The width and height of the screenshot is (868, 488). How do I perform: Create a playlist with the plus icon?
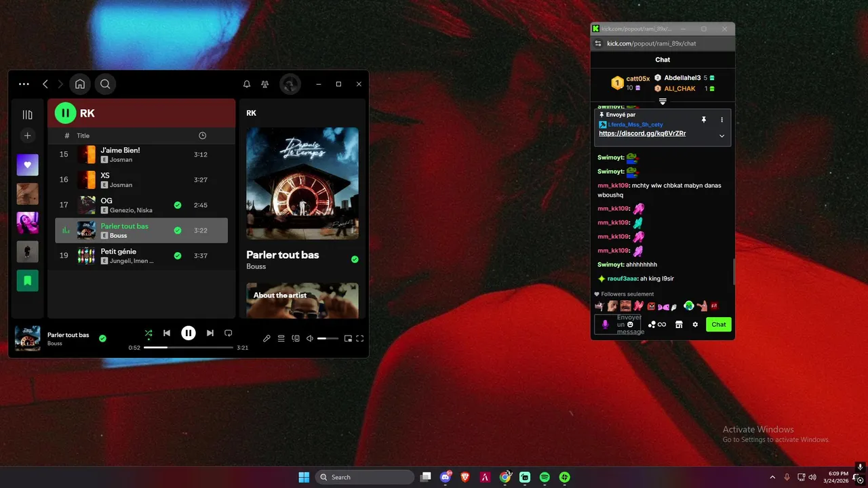28,136
